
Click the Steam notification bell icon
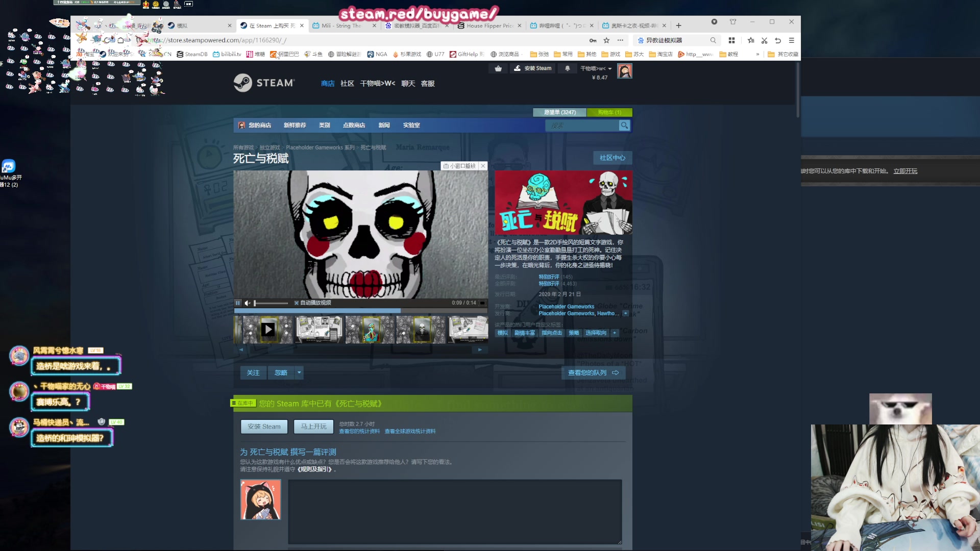pos(567,68)
